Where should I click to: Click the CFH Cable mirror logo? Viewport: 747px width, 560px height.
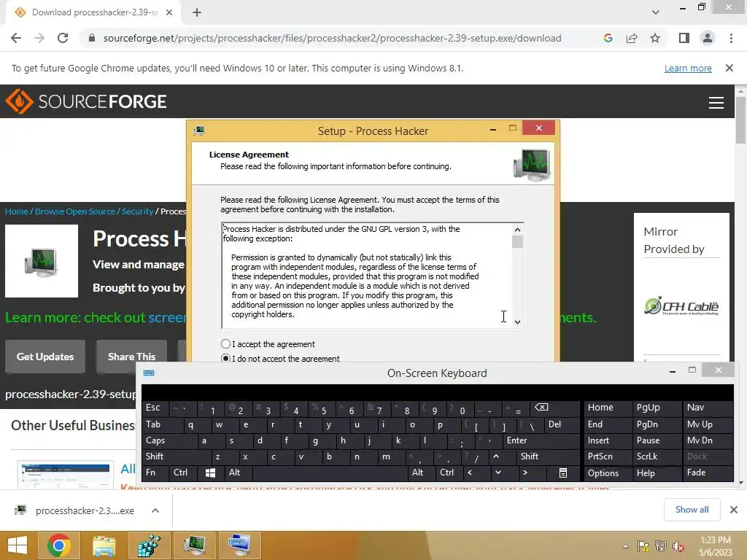(681, 306)
